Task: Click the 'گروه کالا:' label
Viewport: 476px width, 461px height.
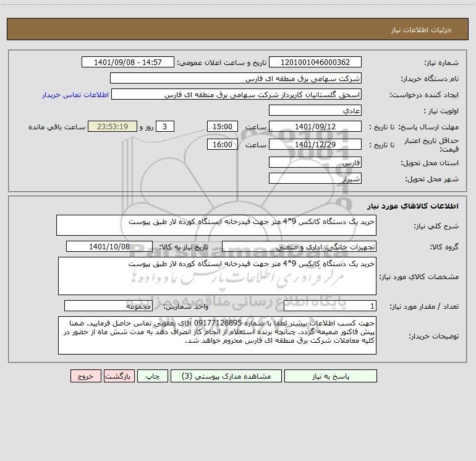Action: [x=444, y=247]
